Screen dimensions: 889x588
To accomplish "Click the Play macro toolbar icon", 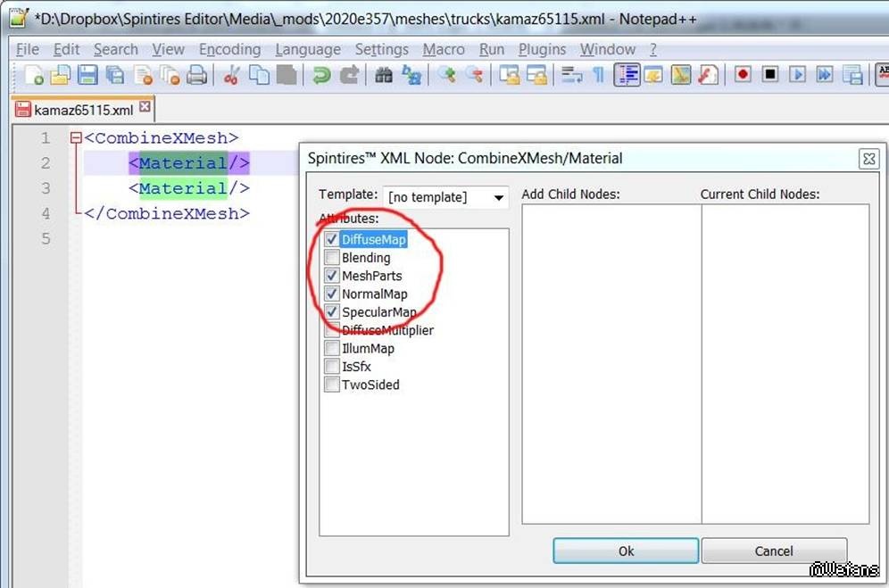I will (x=798, y=75).
